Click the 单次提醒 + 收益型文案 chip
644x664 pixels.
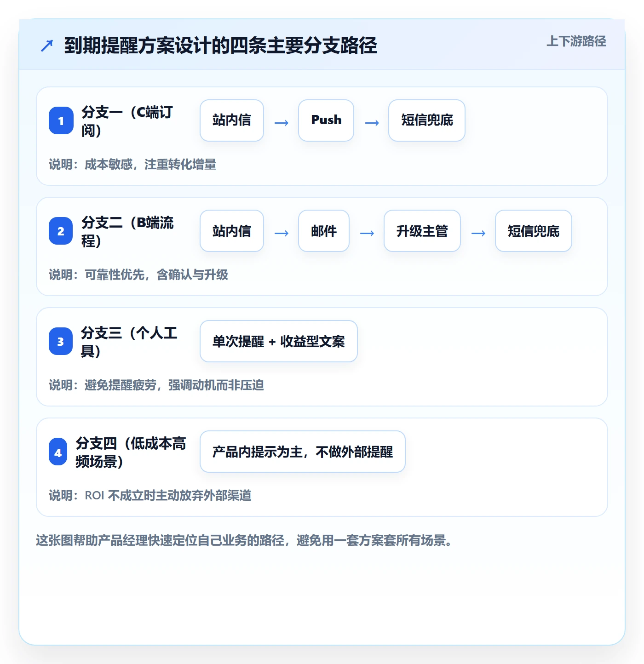(x=279, y=341)
